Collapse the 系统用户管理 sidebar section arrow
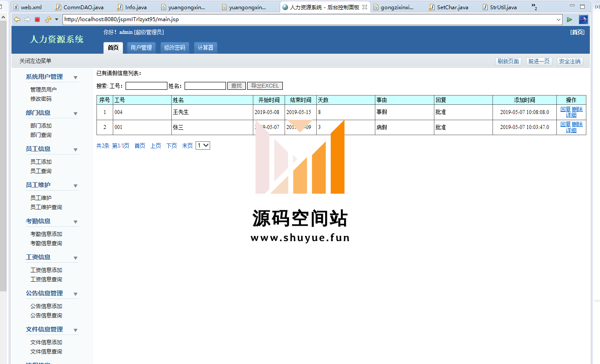 click(75, 77)
